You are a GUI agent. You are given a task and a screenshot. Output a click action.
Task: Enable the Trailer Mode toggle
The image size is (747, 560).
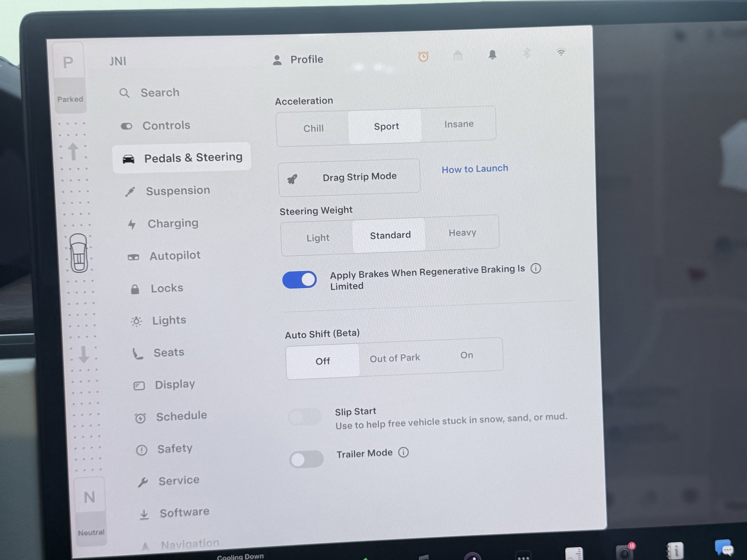pos(306,459)
